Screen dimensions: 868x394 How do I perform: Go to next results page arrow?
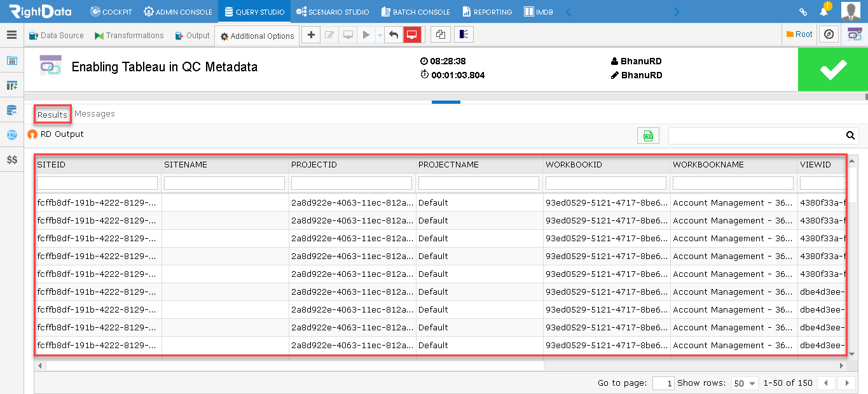(846, 383)
